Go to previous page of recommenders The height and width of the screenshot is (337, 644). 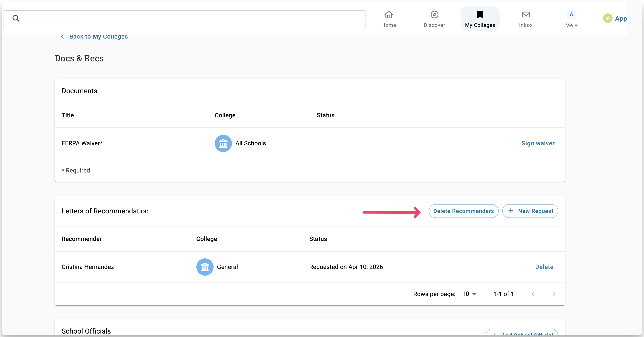point(533,294)
